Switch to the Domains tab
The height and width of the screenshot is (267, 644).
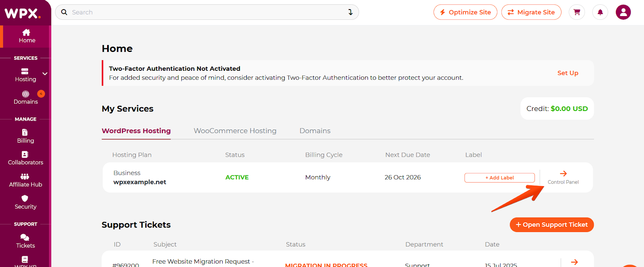315,131
